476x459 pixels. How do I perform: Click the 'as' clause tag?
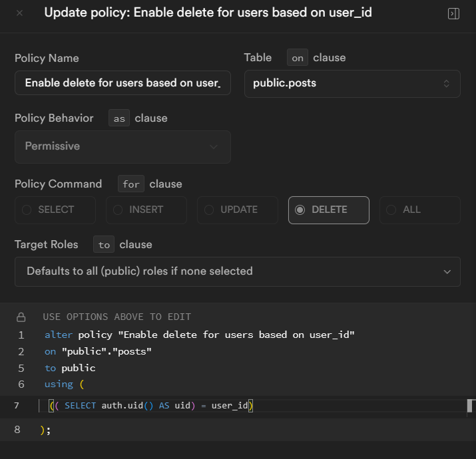tap(119, 118)
